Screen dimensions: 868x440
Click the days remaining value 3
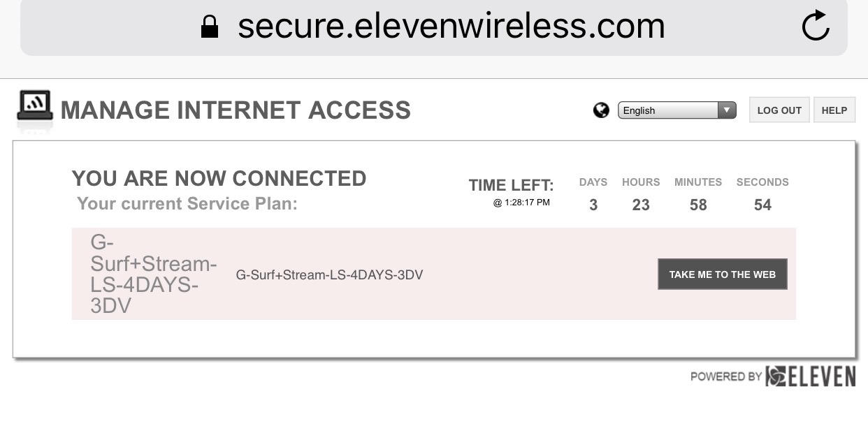pyautogui.click(x=593, y=205)
